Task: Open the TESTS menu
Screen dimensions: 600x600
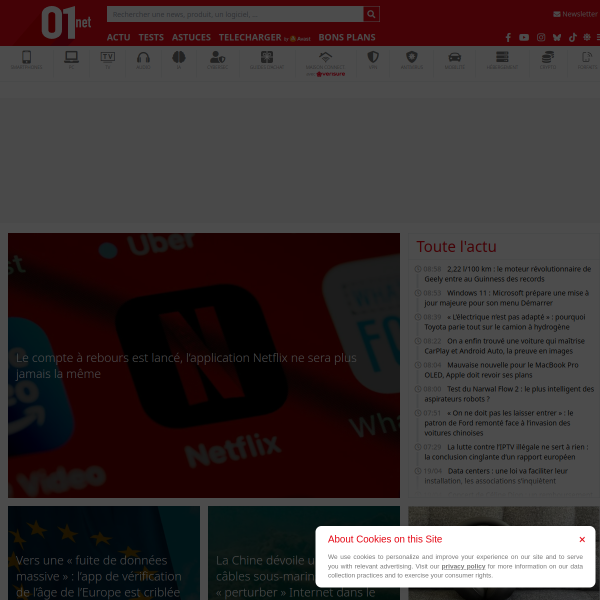Action: click(151, 37)
